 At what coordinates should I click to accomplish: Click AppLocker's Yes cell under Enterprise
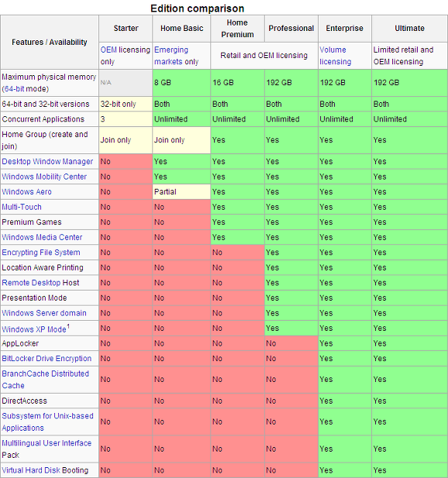click(345, 343)
